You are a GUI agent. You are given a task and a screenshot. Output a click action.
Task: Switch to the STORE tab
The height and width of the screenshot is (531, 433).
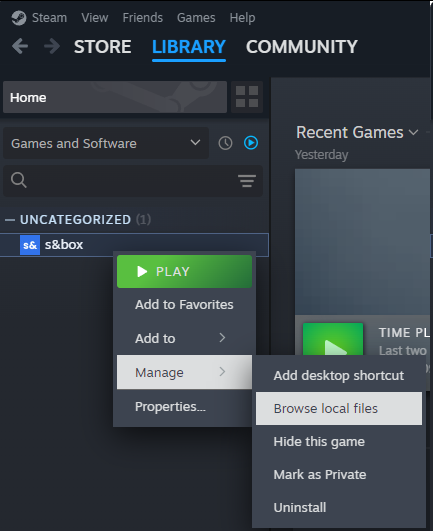coord(103,47)
